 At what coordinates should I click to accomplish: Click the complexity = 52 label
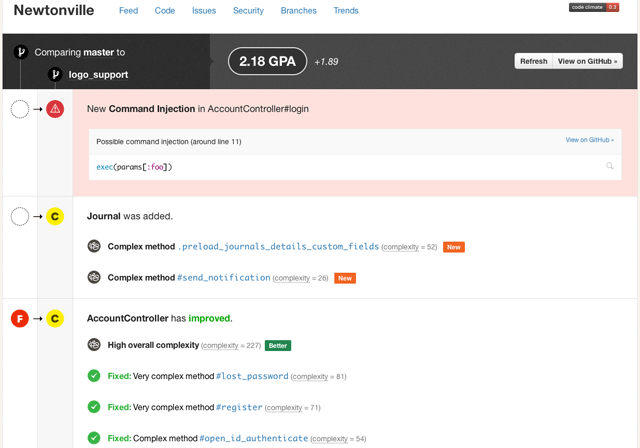point(409,247)
